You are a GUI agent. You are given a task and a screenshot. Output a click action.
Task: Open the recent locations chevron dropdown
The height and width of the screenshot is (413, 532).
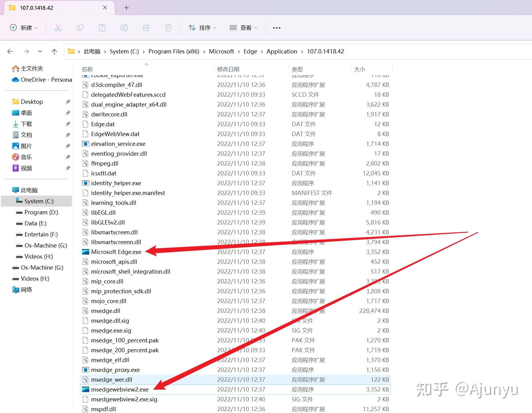(40, 52)
